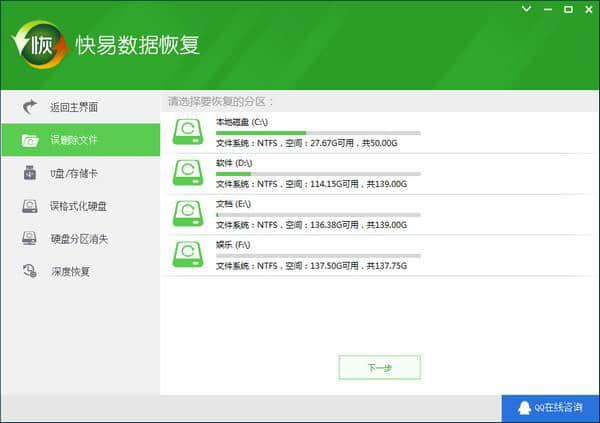Click the 快易数据恢复 title text
Image resolution: width=600 pixels, height=423 pixels.
click(137, 45)
